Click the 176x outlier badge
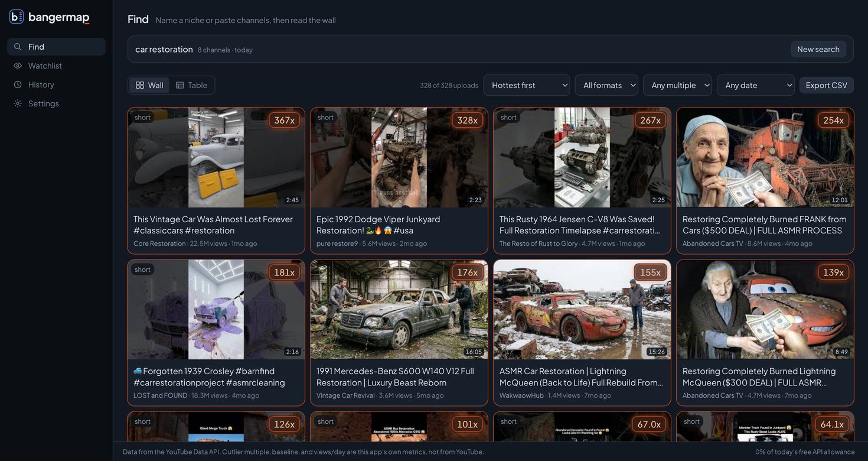This screenshot has height=461, width=868. tap(468, 272)
